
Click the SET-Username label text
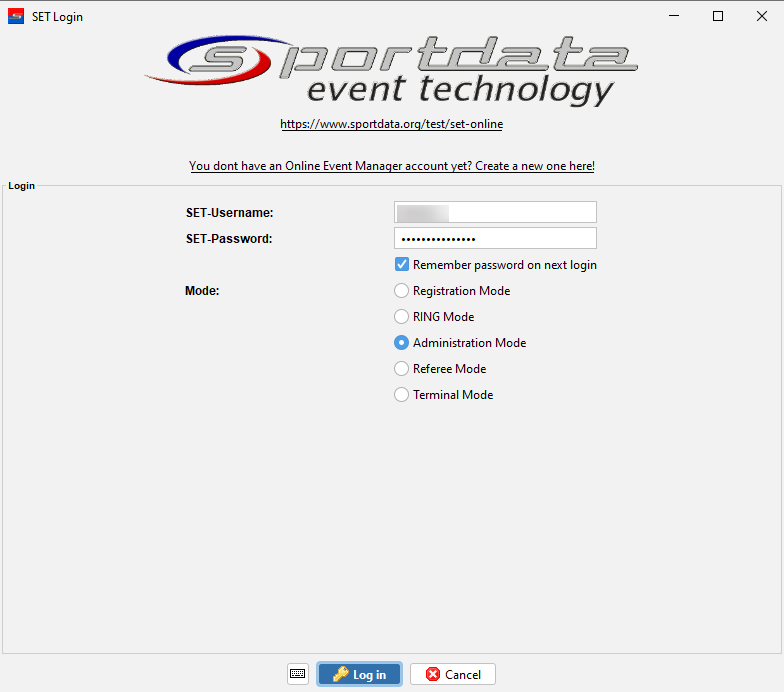[230, 212]
